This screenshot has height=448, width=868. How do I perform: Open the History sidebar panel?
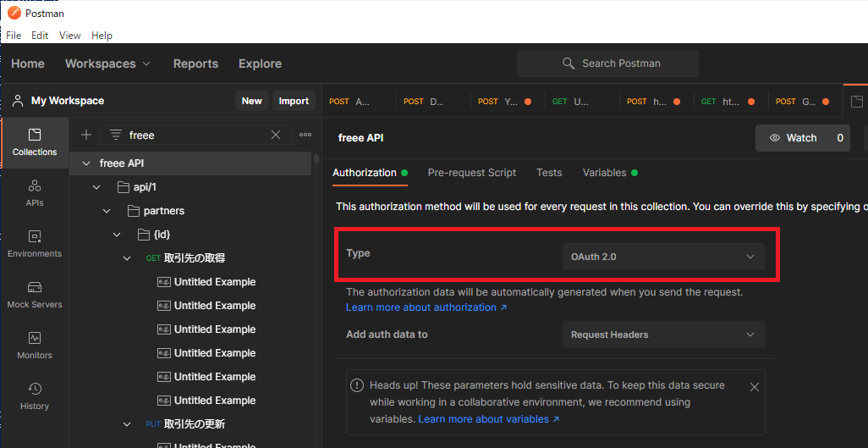(x=35, y=396)
